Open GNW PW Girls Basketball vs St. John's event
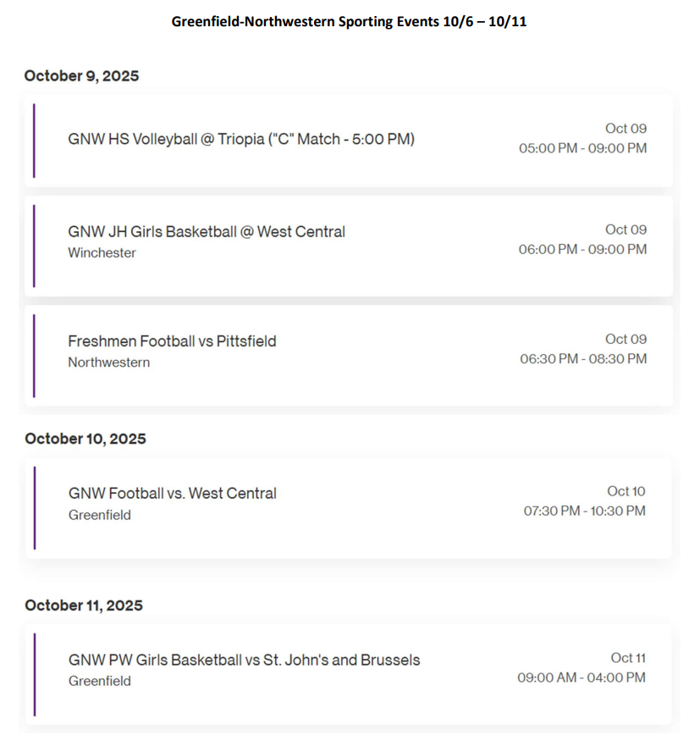 (244, 660)
